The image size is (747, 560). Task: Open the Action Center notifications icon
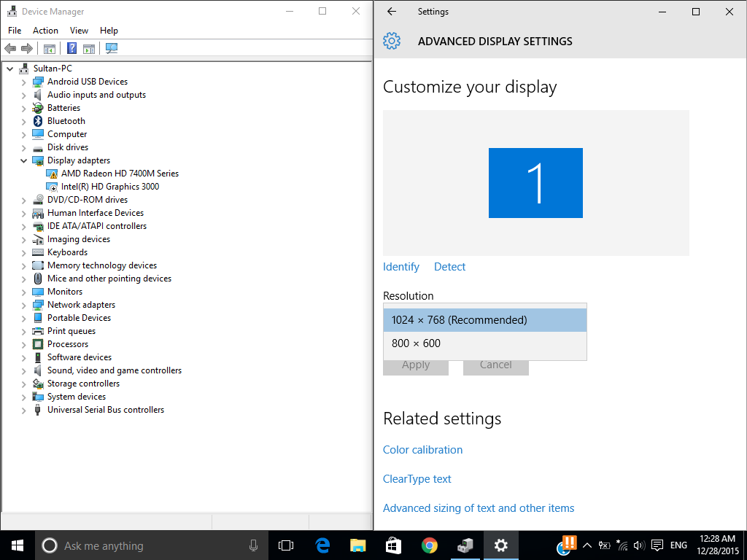657,545
